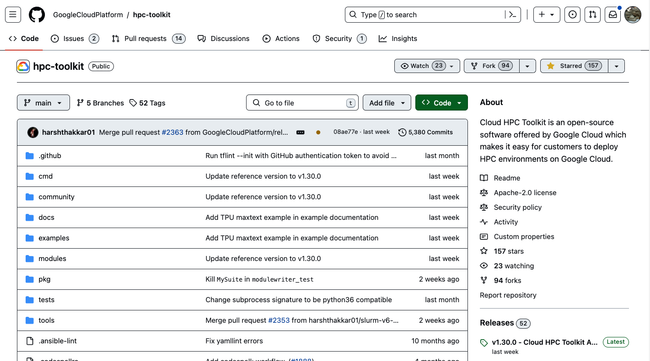This screenshot has width=650, height=361.
Task: Expand the star lists dropdown arrow
Action: pos(616,66)
